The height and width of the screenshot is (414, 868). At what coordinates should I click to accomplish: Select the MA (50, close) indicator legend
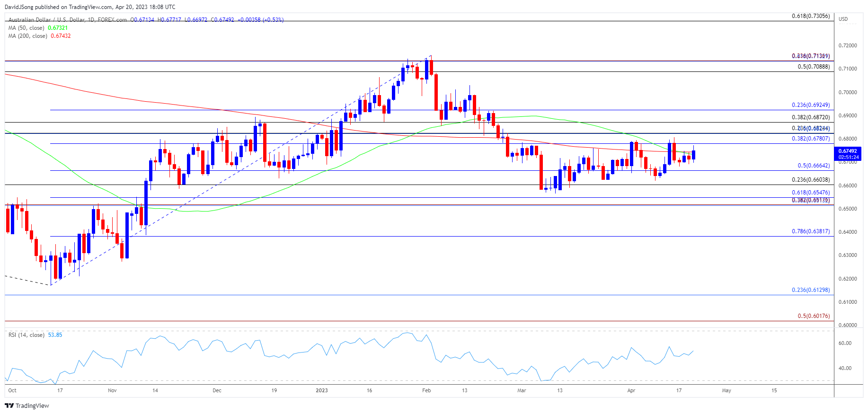pyautogui.click(x=26, y=28)
